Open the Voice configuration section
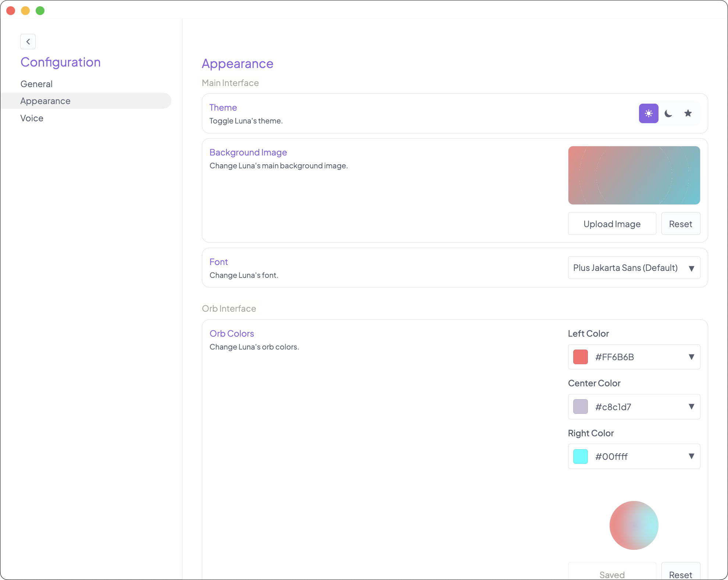This screenshot has height=580, width=728. 32,118
